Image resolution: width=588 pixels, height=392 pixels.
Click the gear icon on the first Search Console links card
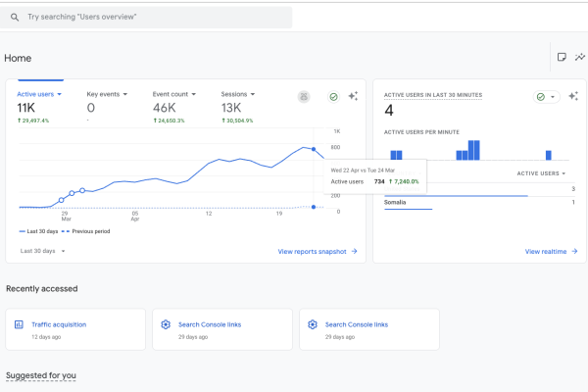click(166, 324)
